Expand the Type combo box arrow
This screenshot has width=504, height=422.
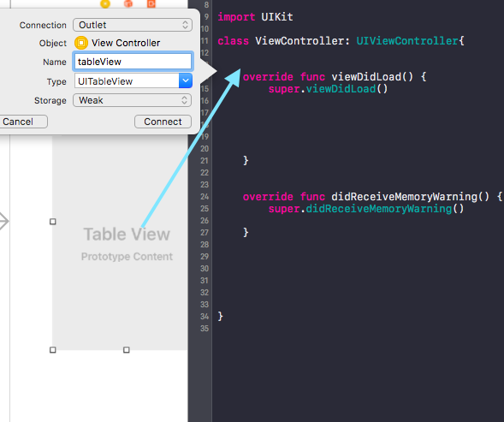coord(186,80)
